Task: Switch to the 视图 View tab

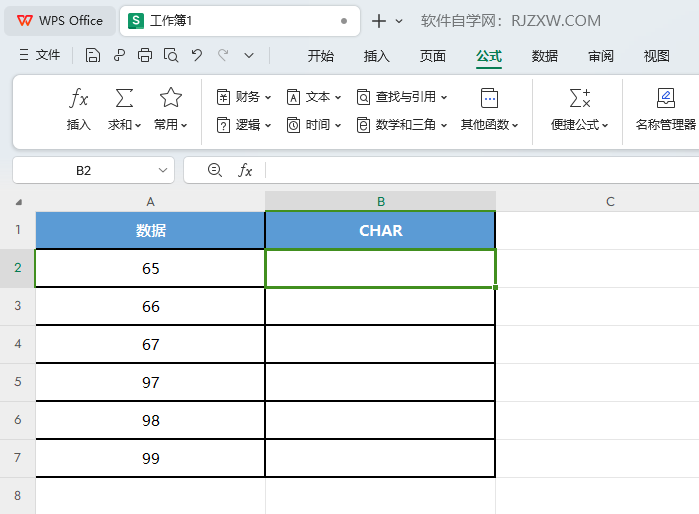Action: 656,56
